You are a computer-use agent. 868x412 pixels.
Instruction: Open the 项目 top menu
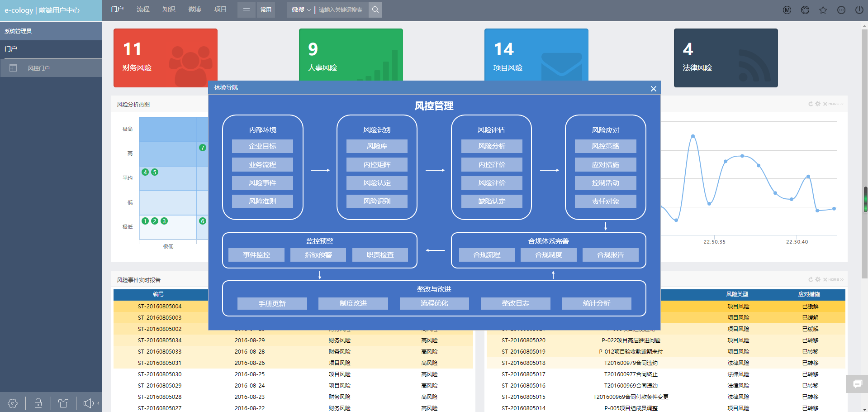click(x=220, y=9)
